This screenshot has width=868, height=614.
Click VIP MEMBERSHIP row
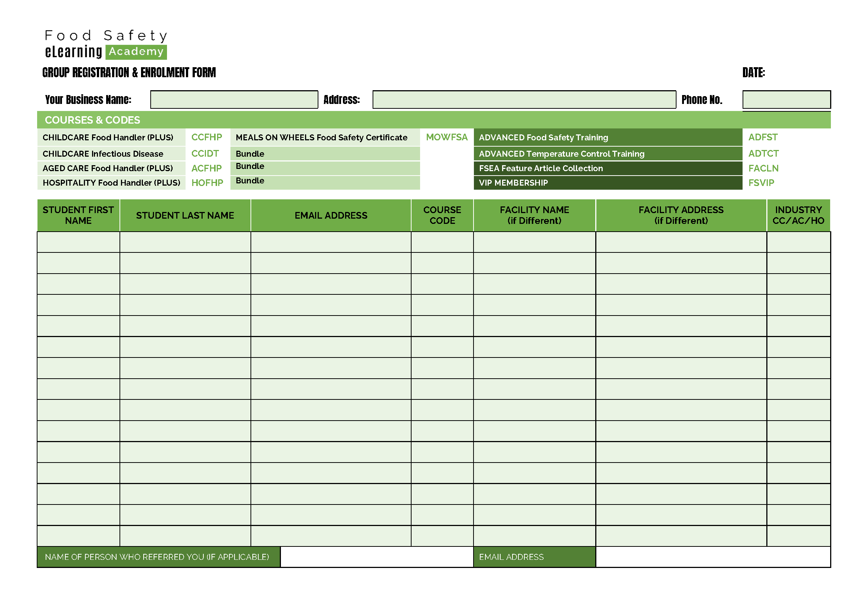point(607,183)
